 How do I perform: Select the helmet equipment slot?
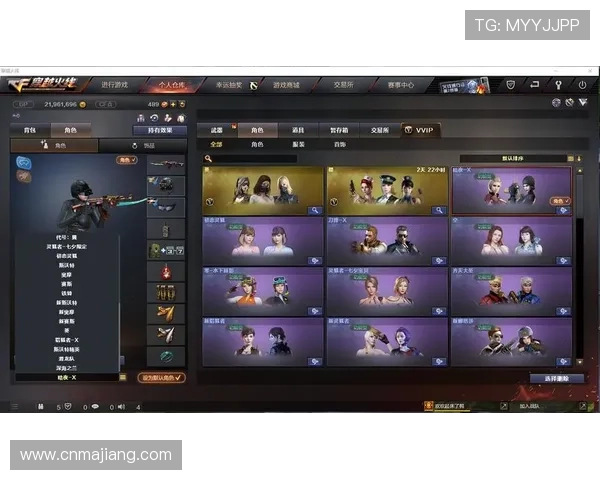pyautogui.click(x=166, y=186)
